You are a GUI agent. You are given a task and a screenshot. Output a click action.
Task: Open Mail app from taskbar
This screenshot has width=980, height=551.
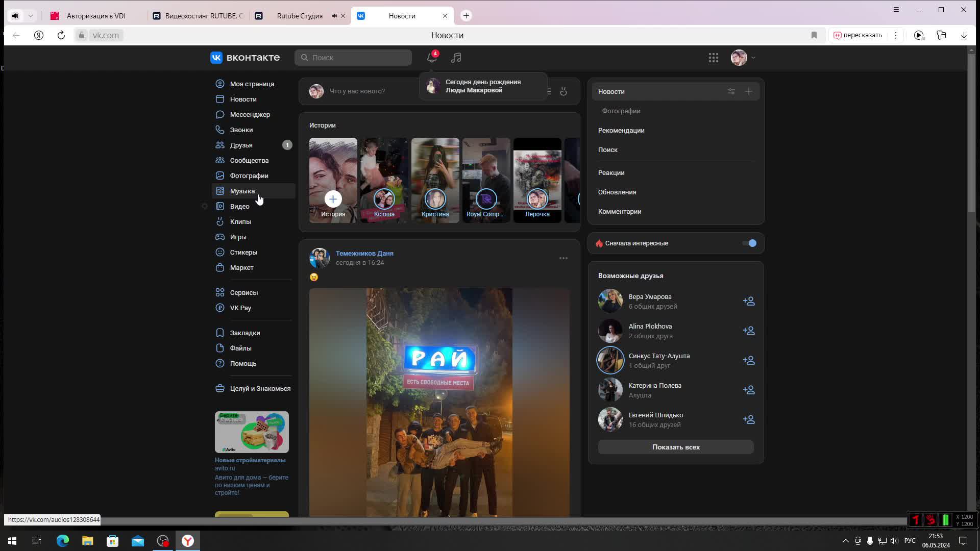(x=138, y=541)
